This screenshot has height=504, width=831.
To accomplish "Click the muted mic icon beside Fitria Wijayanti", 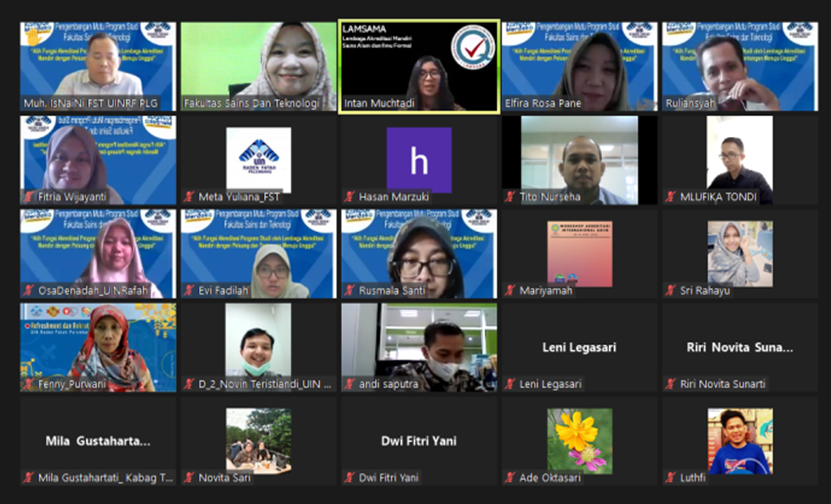I will [28, 197].
